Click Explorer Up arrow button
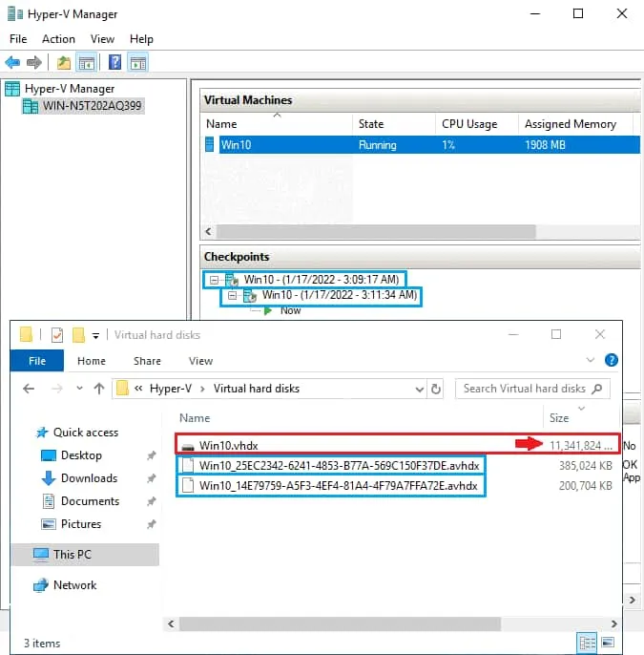 pyautogui.click(x=98, y=389)
